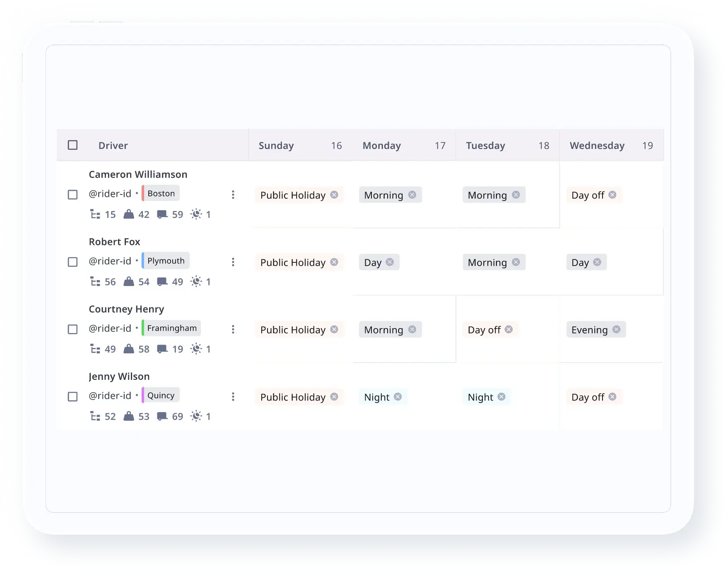Click the Wednesday 19 column header
The height and width of the screenshot is (571, 728).
[611, 146]
